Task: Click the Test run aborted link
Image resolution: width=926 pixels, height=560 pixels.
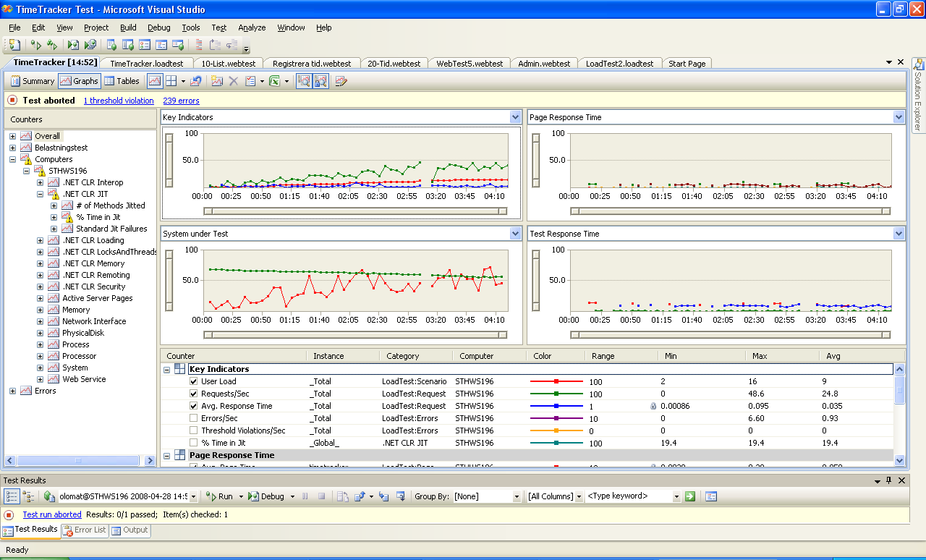Action: (x=52, y=514)
